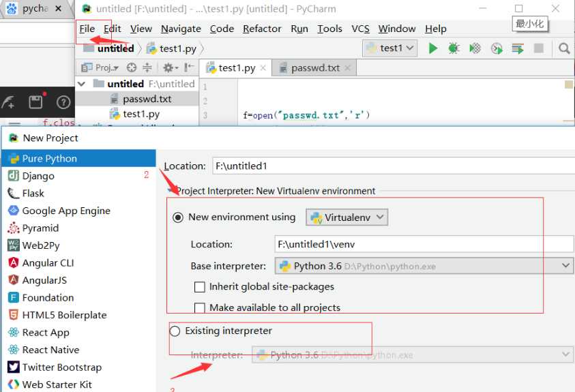Click the feather add icon in browser sidebar
The image size is (575, 392).
tap(8, 102)
